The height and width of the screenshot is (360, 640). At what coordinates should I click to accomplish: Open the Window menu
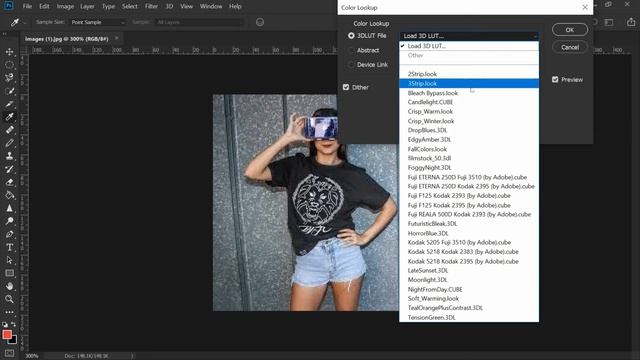pos(211,7)
